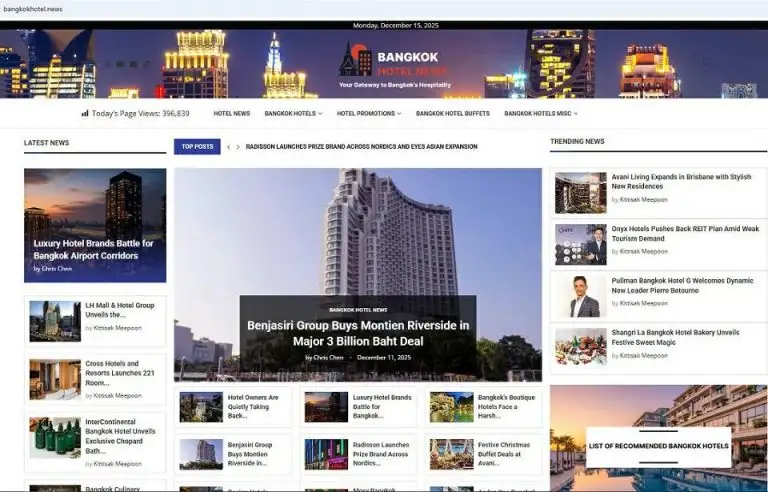Open Luxury Hotel Brands Battle featured article

(94, 249)
